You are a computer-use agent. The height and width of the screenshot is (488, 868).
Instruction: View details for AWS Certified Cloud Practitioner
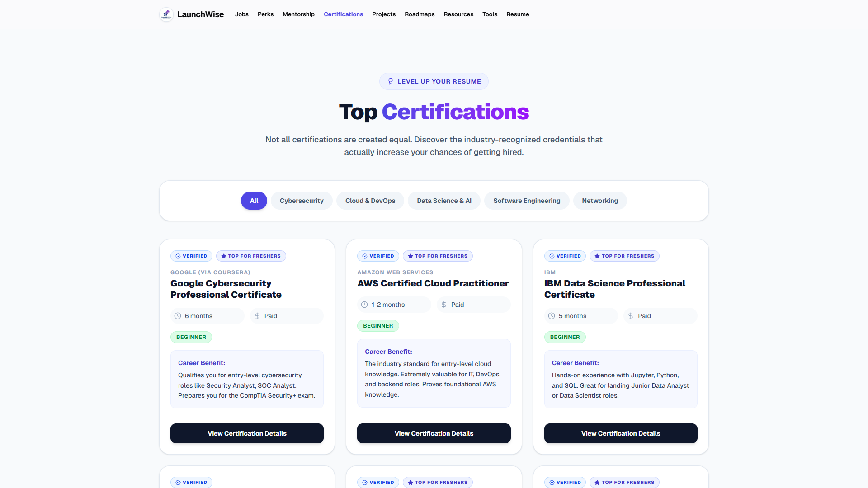pyautogui.click(x=434, y=433)
